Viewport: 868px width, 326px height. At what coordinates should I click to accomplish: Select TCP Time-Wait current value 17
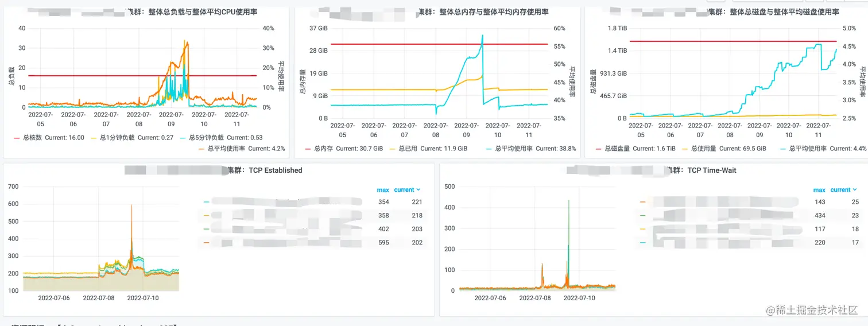point(855,243)
